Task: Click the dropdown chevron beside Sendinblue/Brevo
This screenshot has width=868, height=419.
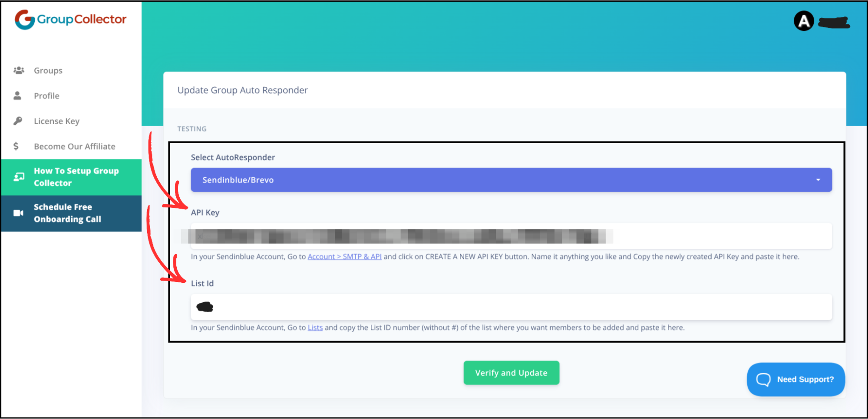Action: (819, 180)
